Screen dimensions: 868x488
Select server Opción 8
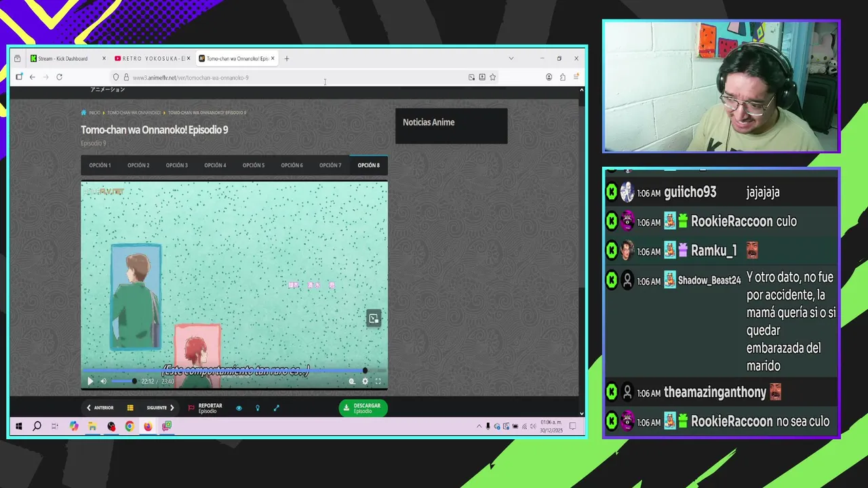(x=369, y=165)
